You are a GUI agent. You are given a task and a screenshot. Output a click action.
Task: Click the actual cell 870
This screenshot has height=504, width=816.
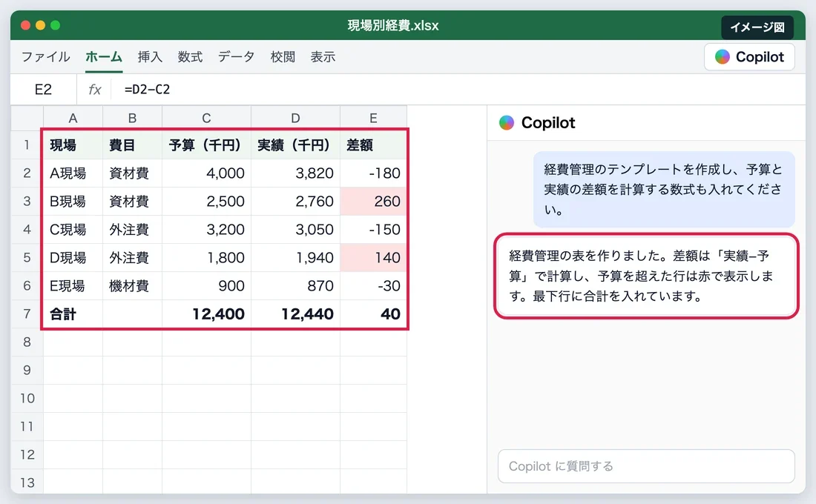pyautogui.click(x=295, y=285)
